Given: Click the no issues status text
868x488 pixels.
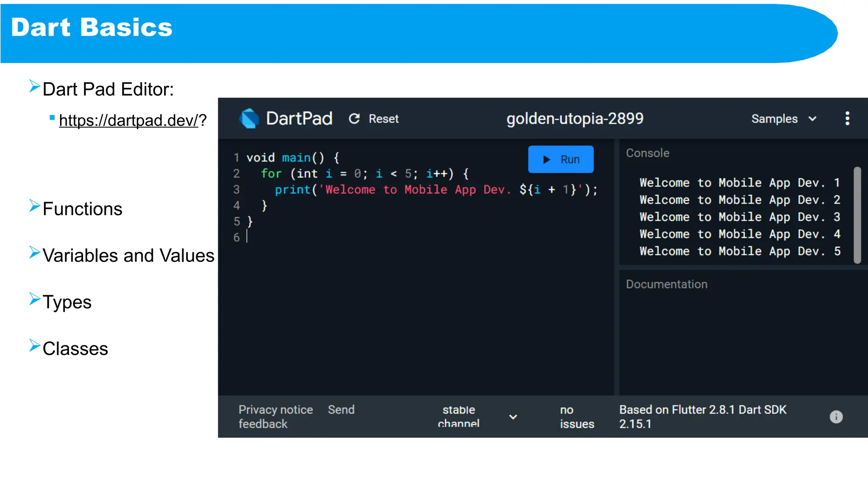Looking at the screenshot, I should 576,417.
